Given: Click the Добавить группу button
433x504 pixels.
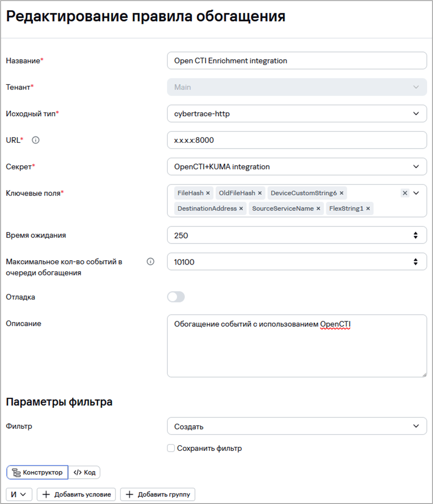Looking at the screenshot, I should coord(158,494).
